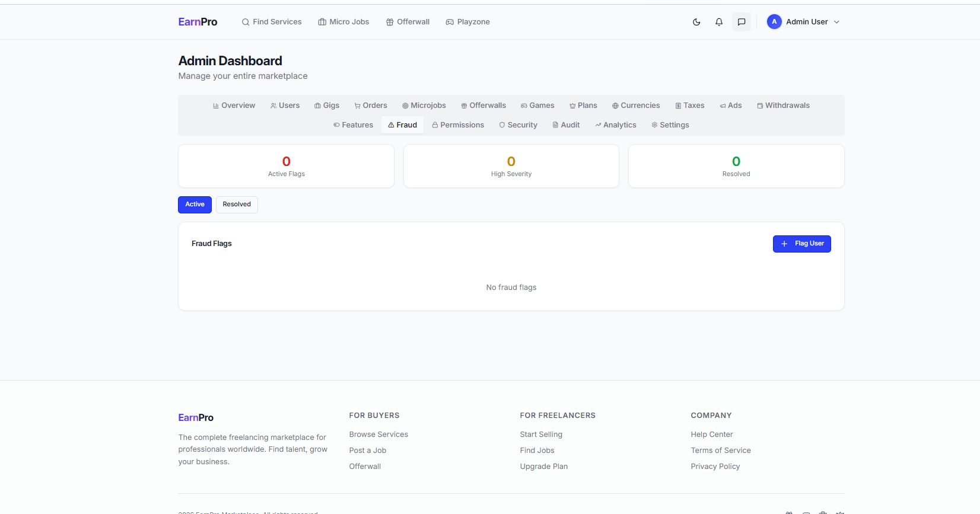The width and height of the screenshot is (980, 514).
Task: Select the Security tab
Action: 518,125
